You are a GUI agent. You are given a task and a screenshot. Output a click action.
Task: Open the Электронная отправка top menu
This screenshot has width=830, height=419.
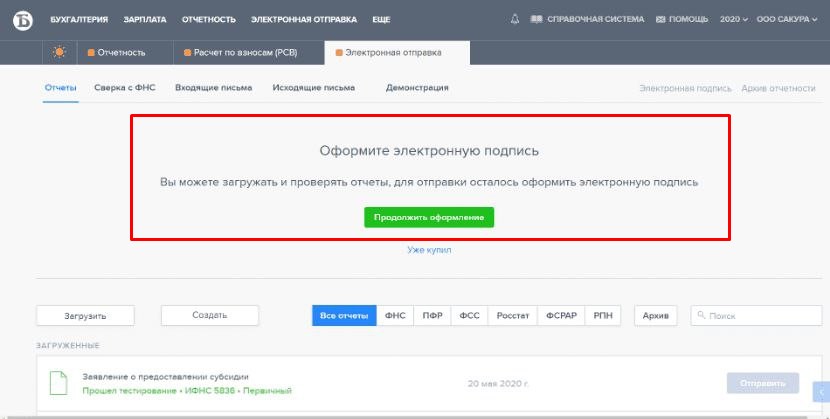point(304,20)
